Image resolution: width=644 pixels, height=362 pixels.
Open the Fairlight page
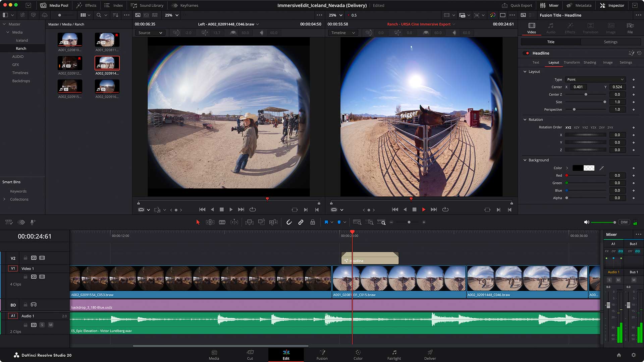[x=394, y=355]
